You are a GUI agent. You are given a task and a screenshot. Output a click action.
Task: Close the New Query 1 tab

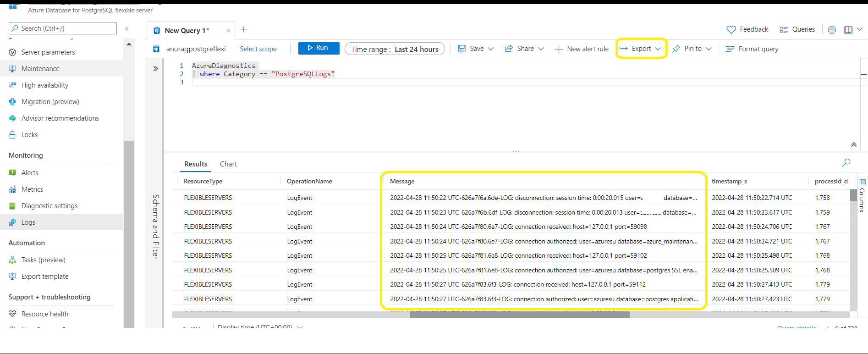click(229, 31)
